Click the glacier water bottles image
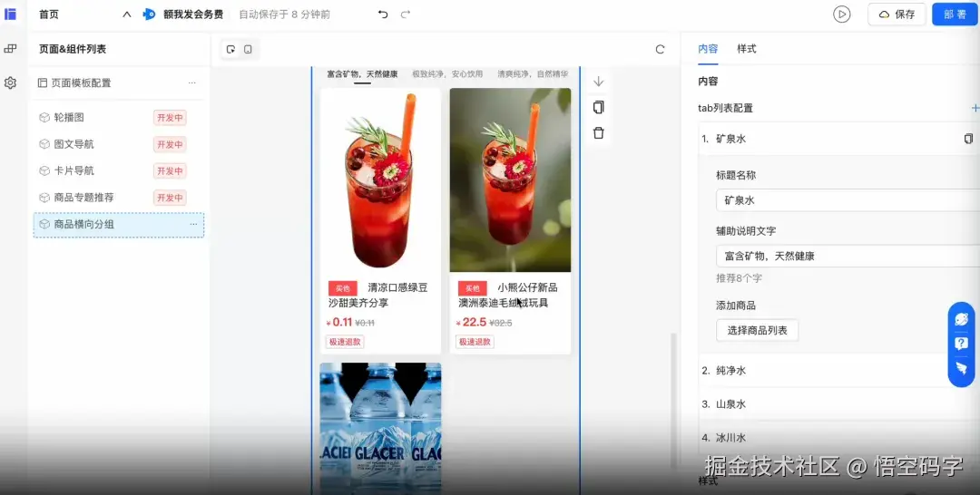 click(x=380, y=428)
